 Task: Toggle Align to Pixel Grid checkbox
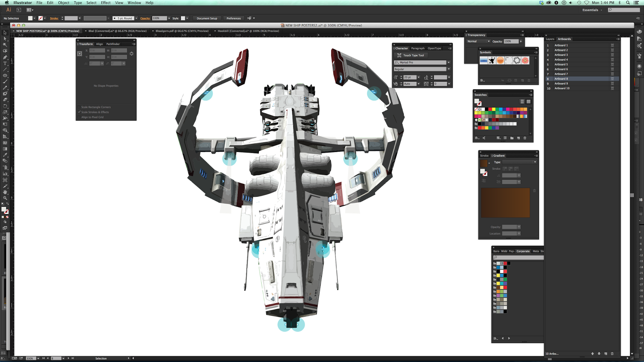click(79, 117)
